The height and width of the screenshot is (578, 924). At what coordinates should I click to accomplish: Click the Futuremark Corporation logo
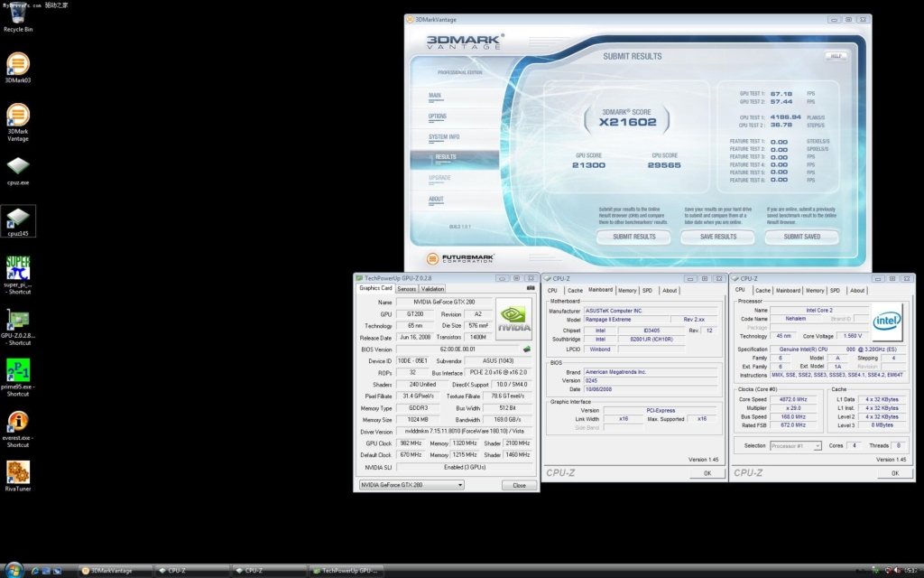pos(461,258)
